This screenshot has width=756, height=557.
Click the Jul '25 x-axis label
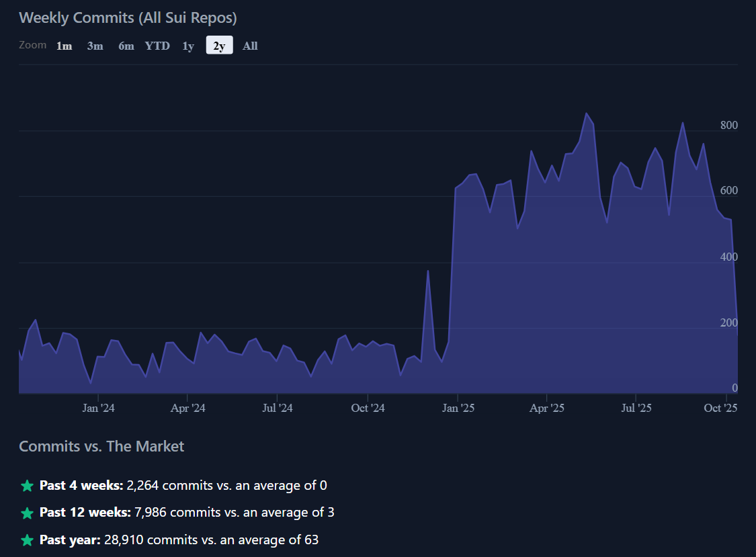click(636, 408)
